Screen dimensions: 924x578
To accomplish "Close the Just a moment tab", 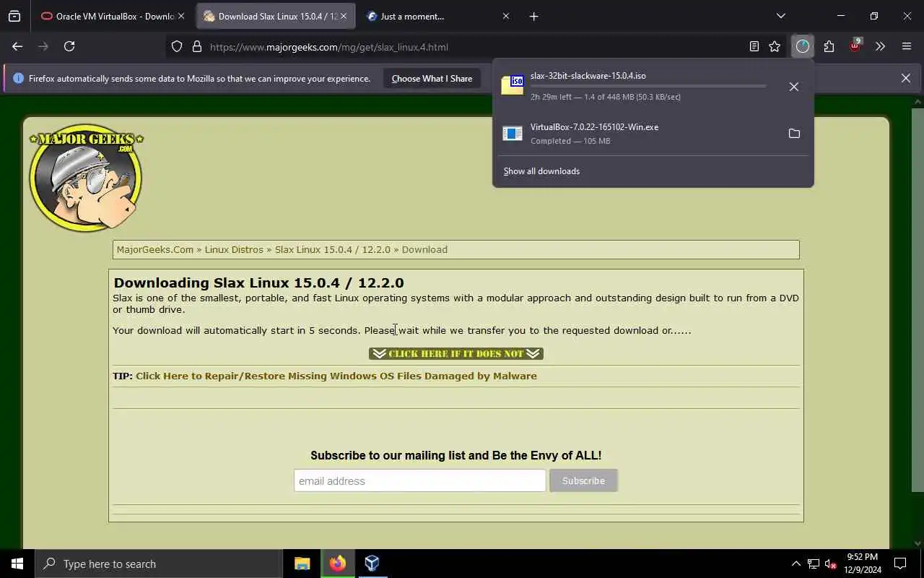I will tap(505, 16).
